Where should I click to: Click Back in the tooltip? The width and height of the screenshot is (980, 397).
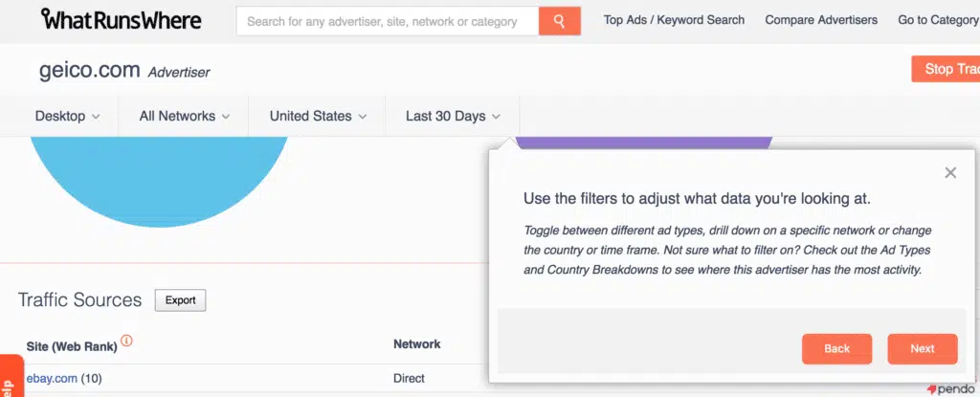836,348
